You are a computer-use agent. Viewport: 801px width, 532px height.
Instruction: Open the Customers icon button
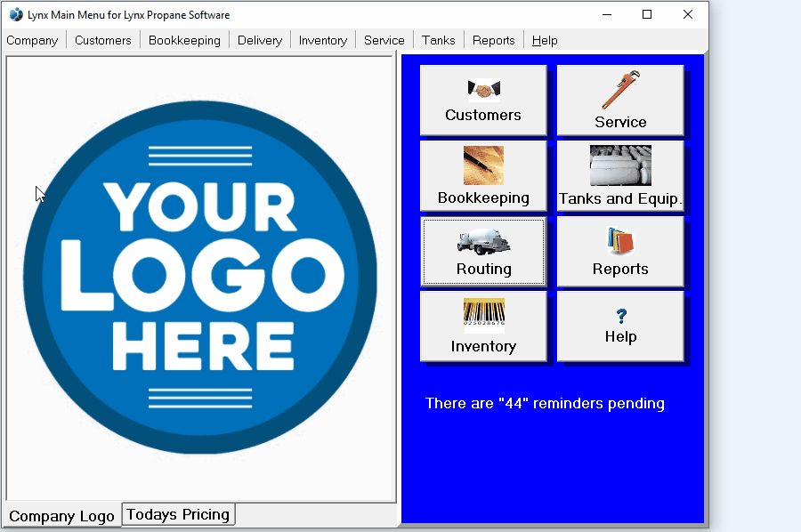pos(483,100)
